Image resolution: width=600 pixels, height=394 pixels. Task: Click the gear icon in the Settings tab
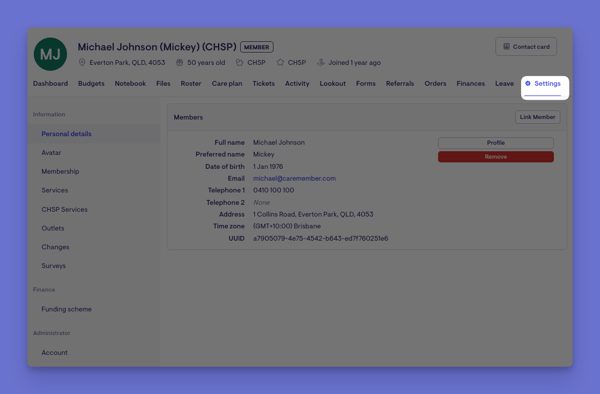[528, 83]
